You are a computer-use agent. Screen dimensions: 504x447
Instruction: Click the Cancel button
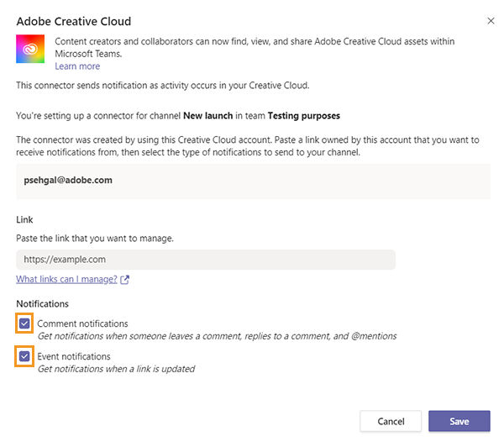(391, 421)
